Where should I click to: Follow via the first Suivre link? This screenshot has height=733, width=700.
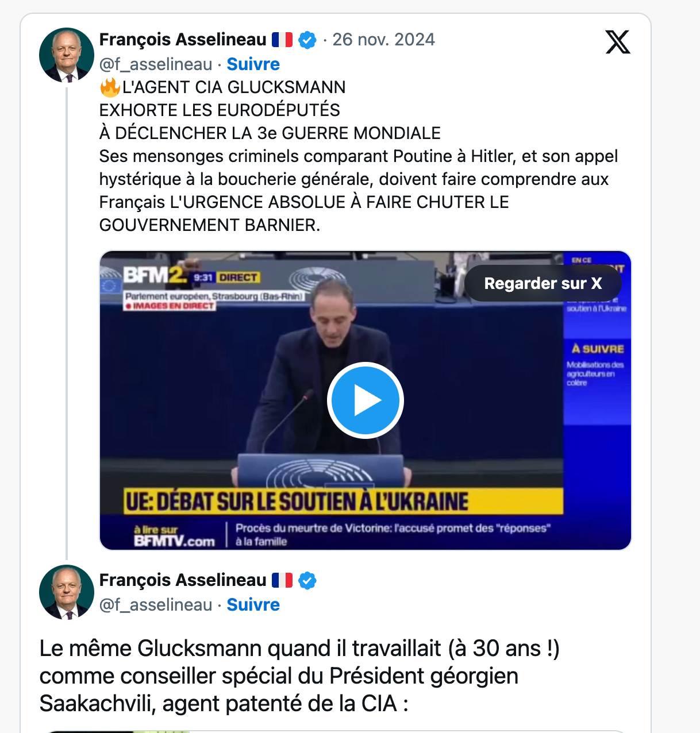tap(253, 64)
